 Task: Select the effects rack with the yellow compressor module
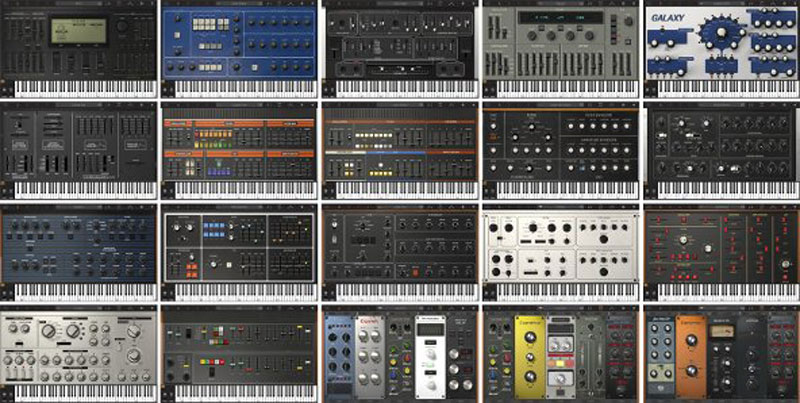click(560, 354)
